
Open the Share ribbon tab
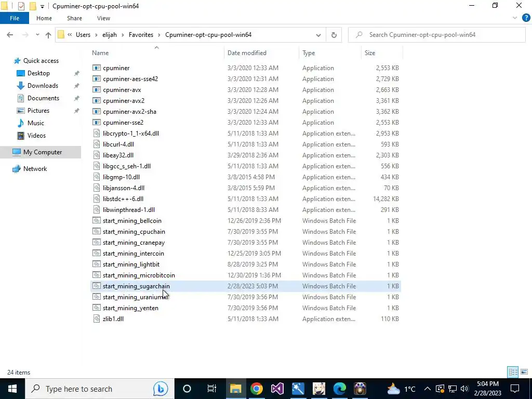pyautogui.click(x=74, y=18)
